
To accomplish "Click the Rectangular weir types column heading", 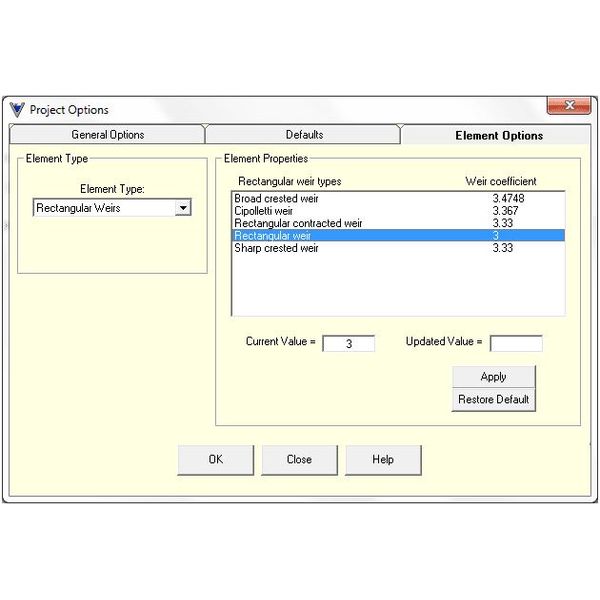I will (289, 181).
